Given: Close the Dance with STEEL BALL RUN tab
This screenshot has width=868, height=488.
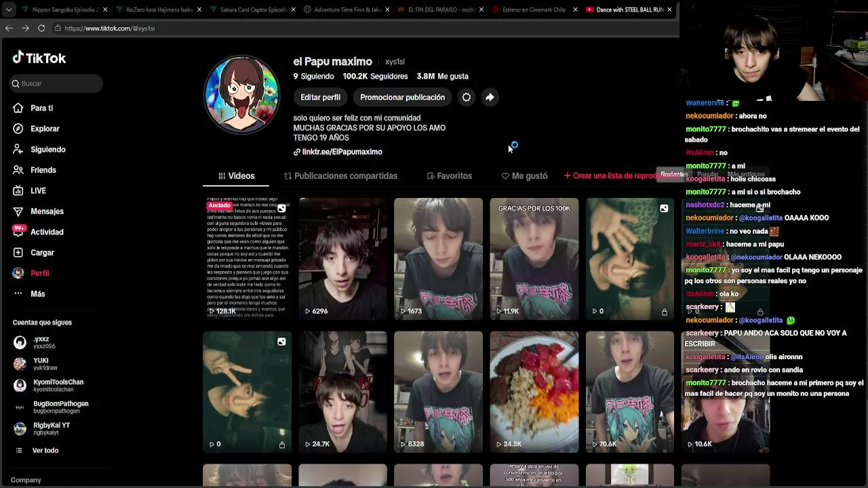Looking at the screenshot, I should point(669,9).
